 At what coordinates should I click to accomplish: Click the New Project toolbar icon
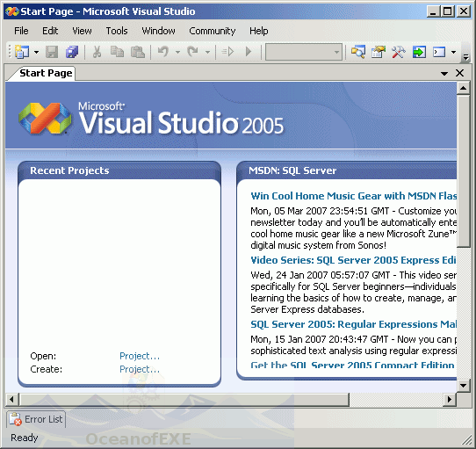[x=22, y=52]
